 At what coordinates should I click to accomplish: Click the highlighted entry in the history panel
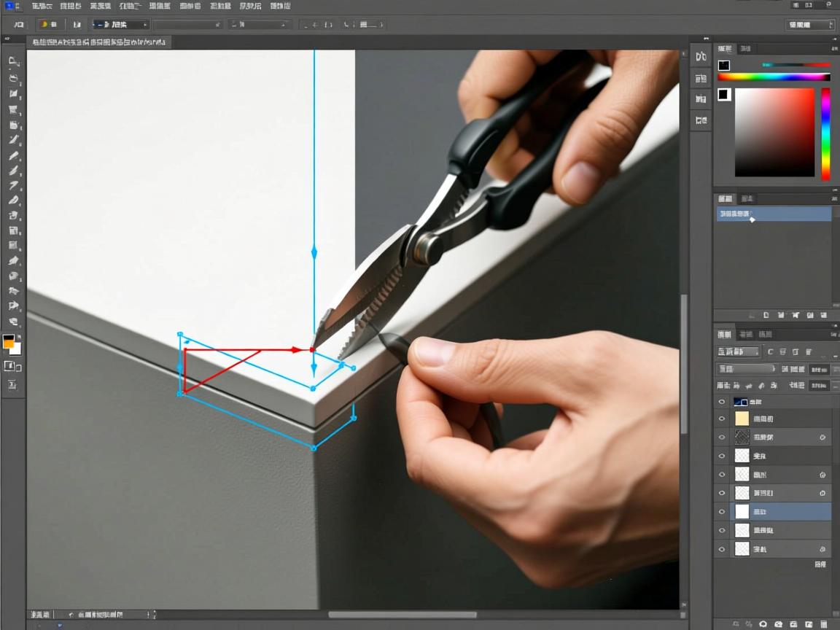click(x=773, y=214)
